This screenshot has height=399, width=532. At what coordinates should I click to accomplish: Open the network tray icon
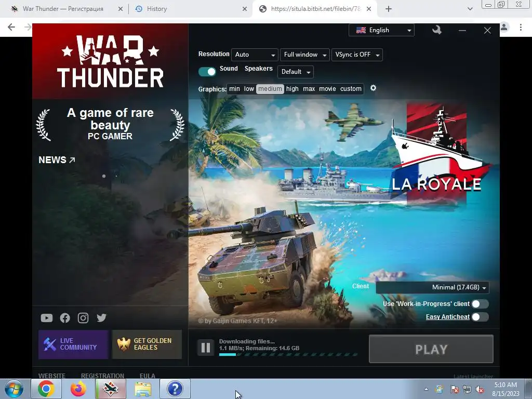[467, 390]
